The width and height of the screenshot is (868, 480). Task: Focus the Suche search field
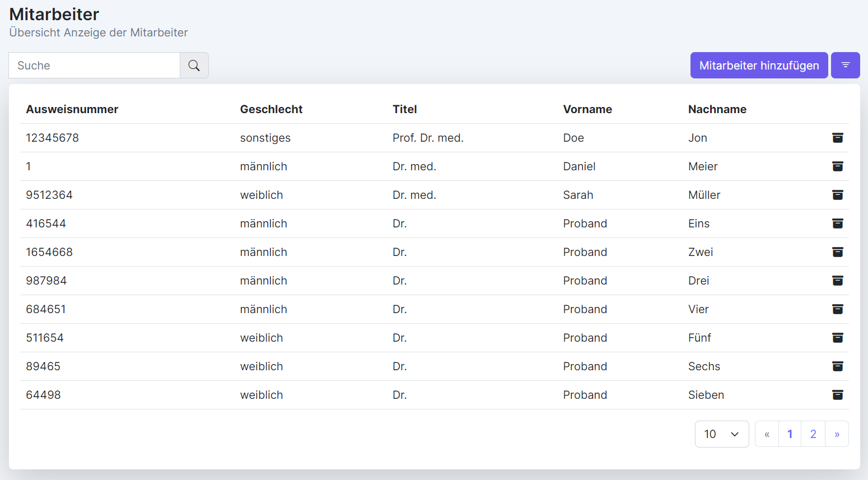[x=94, y=66]
